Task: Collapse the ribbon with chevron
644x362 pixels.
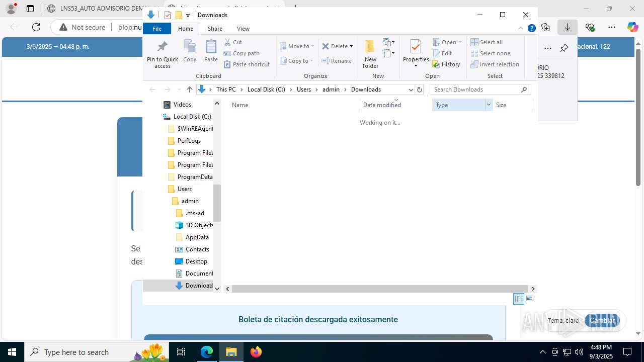Action: (x=521, y=28)
